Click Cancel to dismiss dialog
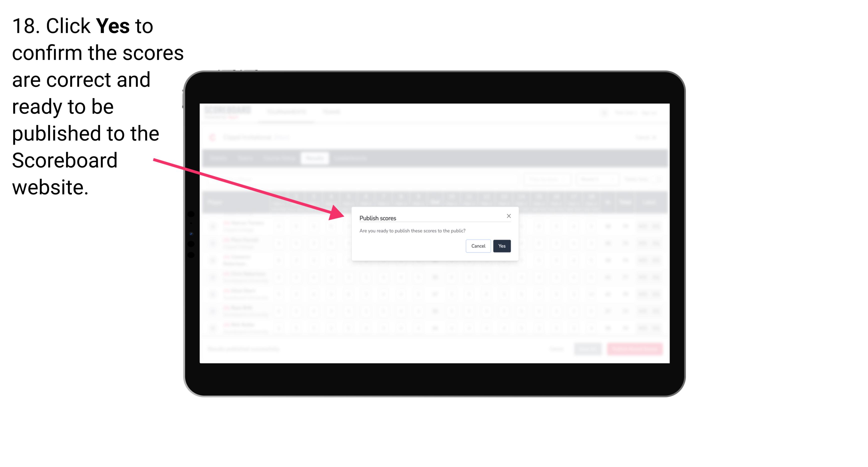 pos(478,245)
